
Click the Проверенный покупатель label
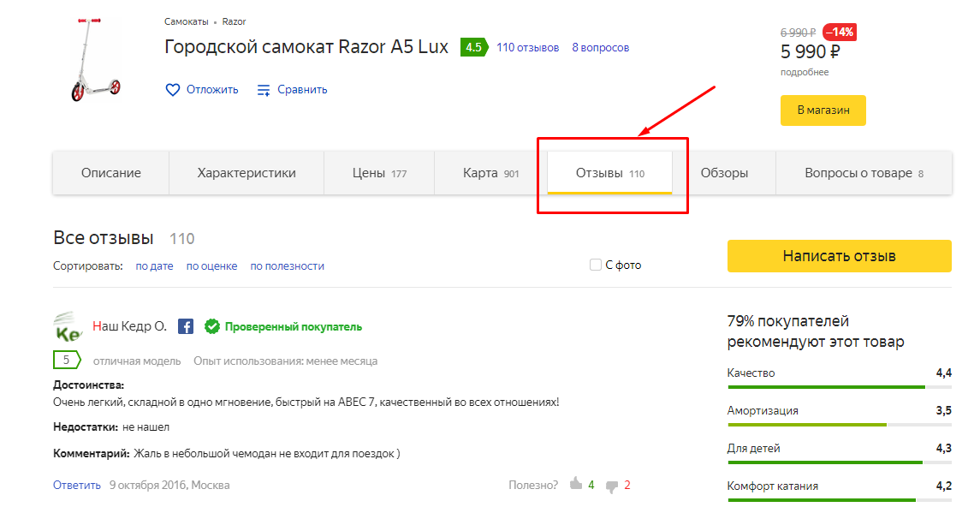[293, 327]
